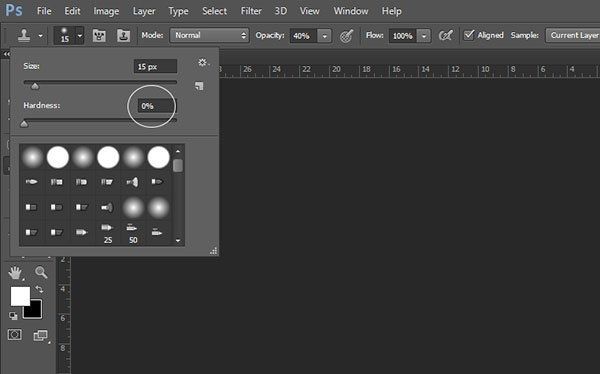
Task: Open the Flow slider dropdown arrow
Action: pyautogui.click(x=424, y=36)
